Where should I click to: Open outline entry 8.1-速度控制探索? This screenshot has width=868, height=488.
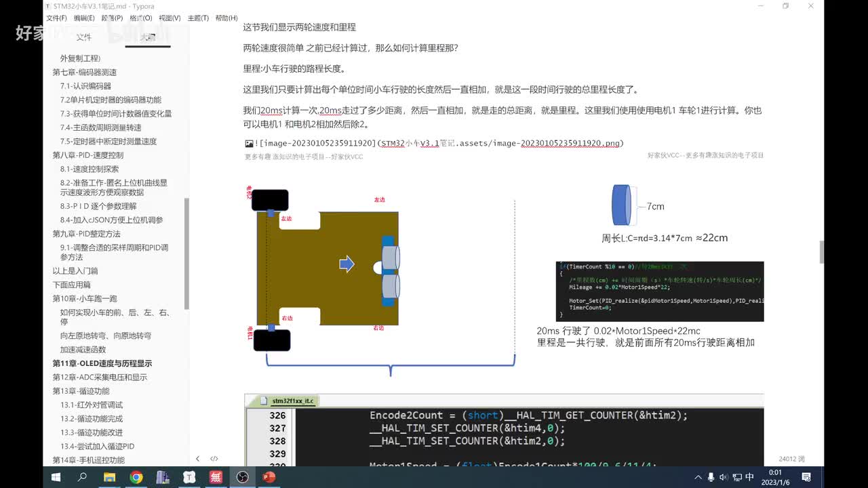pos(90,169)
